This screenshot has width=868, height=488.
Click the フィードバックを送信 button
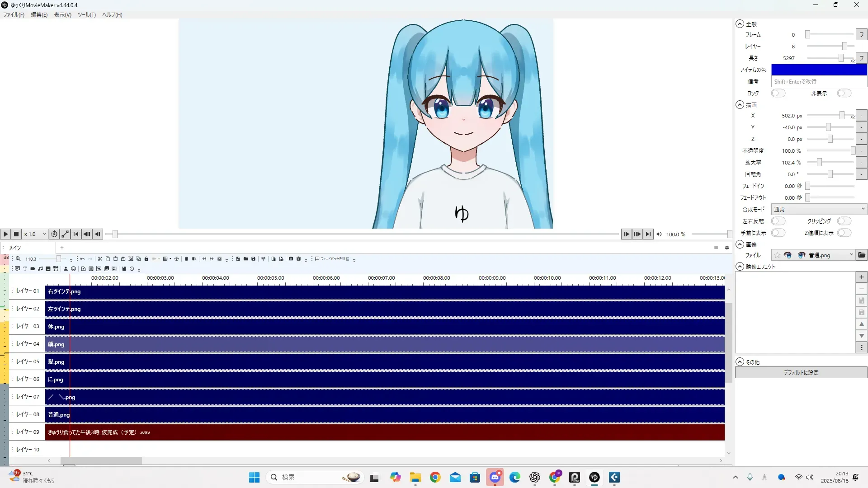[x=332, y=259]
